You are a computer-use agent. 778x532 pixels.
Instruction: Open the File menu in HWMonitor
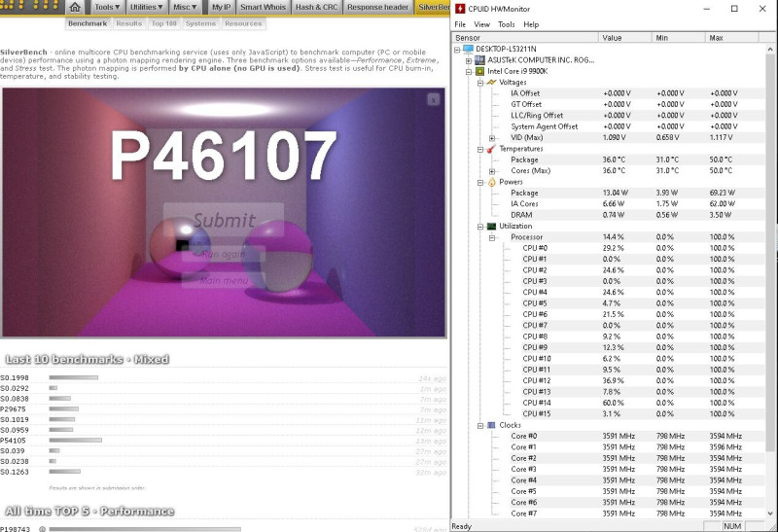(x=460, y=24)
